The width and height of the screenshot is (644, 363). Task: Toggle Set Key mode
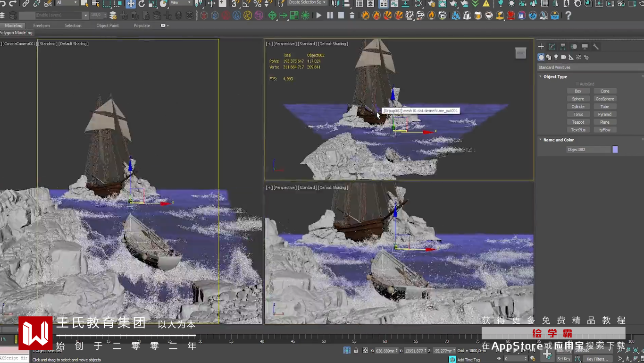(x=564, y=359)
